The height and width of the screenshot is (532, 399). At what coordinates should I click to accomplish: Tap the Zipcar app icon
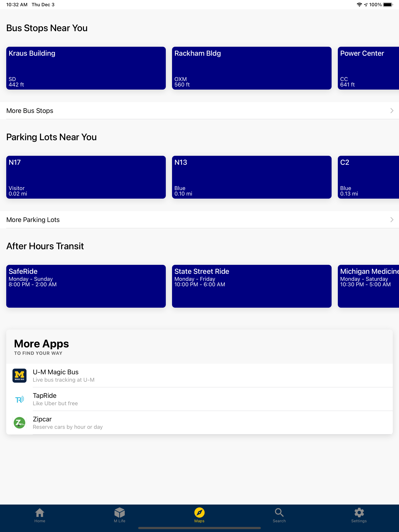point(19,423)
